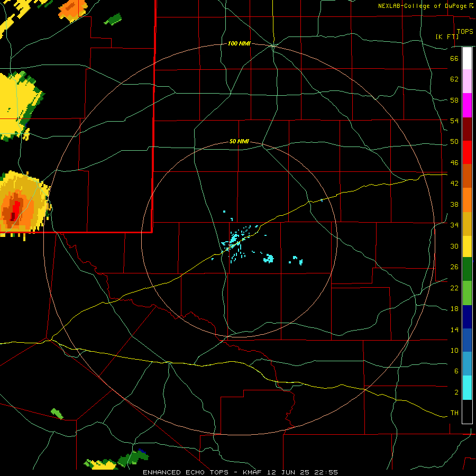Click the '42' legend value
This screenshot has width=476, height=476.
coord(454,184)
